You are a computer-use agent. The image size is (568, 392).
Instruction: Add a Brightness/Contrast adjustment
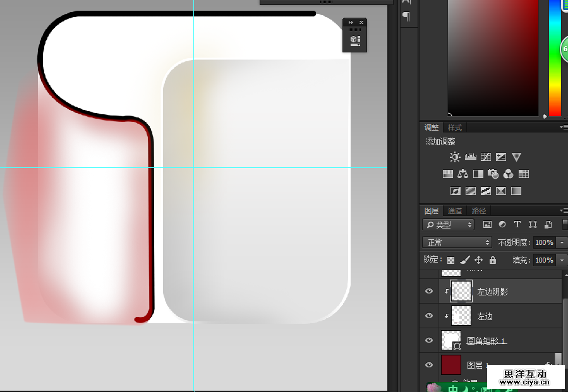(455, 157)
